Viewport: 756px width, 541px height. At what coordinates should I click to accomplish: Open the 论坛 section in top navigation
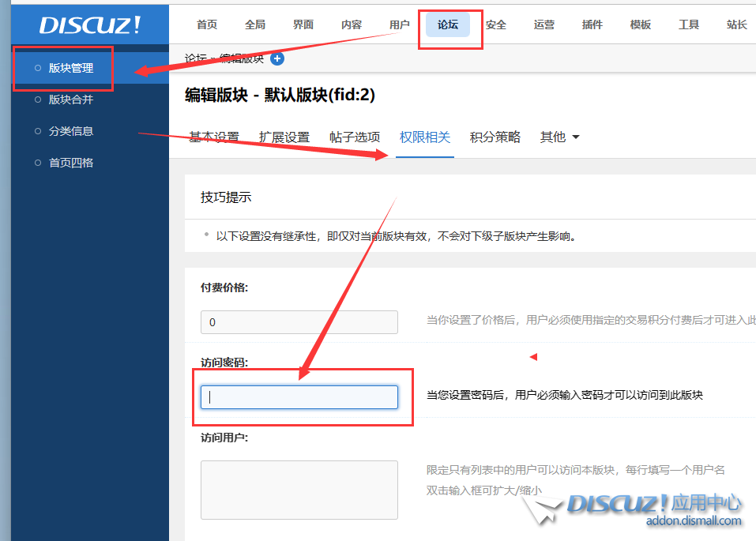point(447,24)
